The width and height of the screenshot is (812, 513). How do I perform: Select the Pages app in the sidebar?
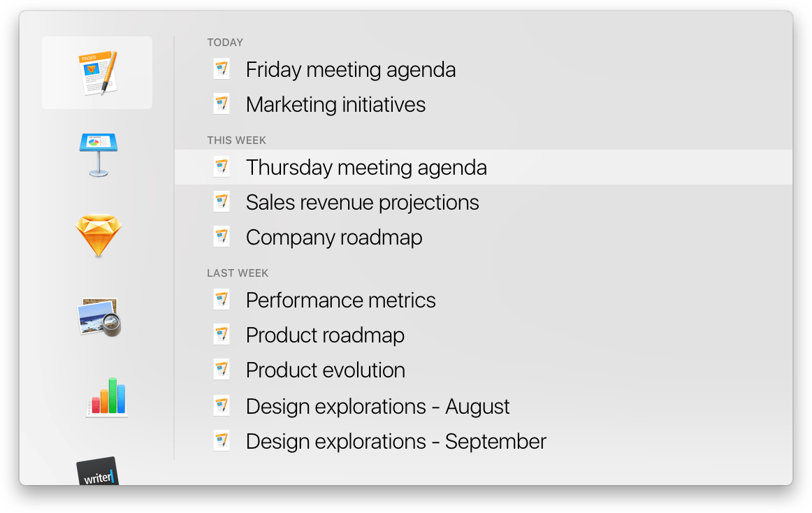click(x=97, y=72)
